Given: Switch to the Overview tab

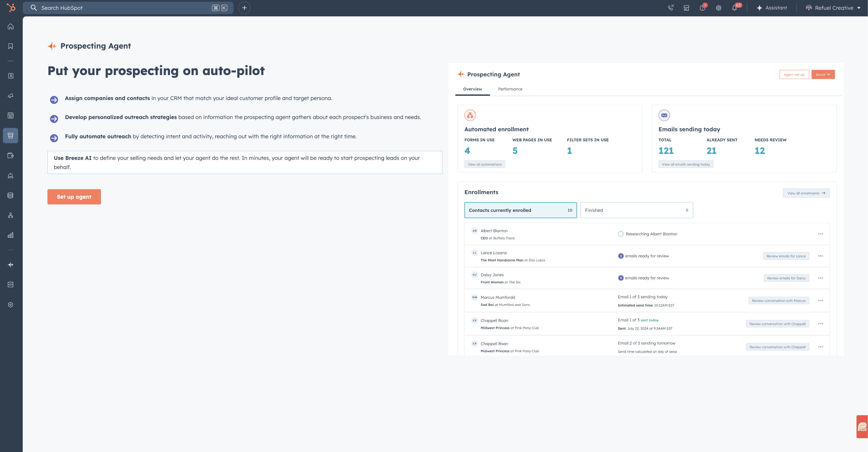Looking at the screenshot, I should point(472,89).
